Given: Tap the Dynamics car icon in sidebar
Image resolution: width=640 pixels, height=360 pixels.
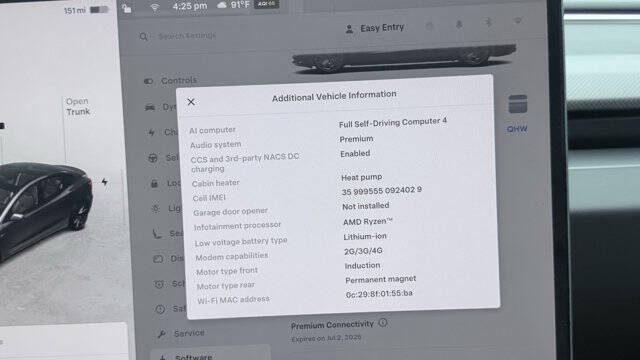Looking at the screenshot, I should (x=150, y=107).
